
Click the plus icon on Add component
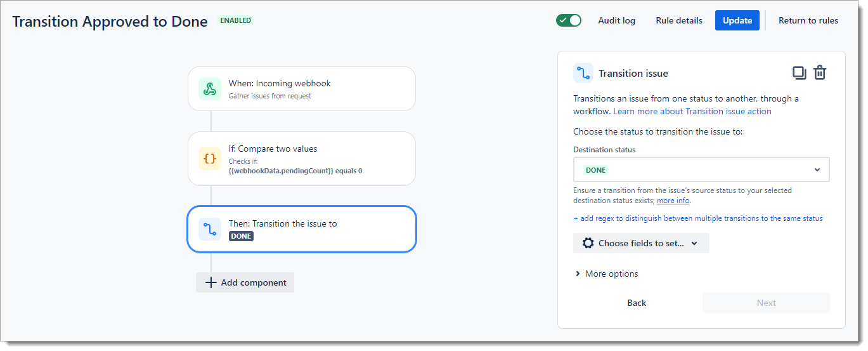(211, 282)
